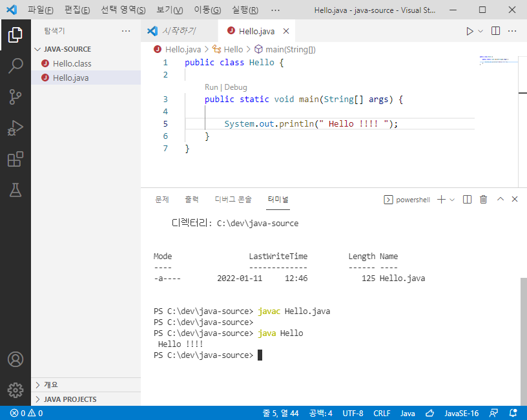Image resolution: width=527 pixels, height=420 pixels.
Task: Open the Source Control view
Action: tap(15, 97)
